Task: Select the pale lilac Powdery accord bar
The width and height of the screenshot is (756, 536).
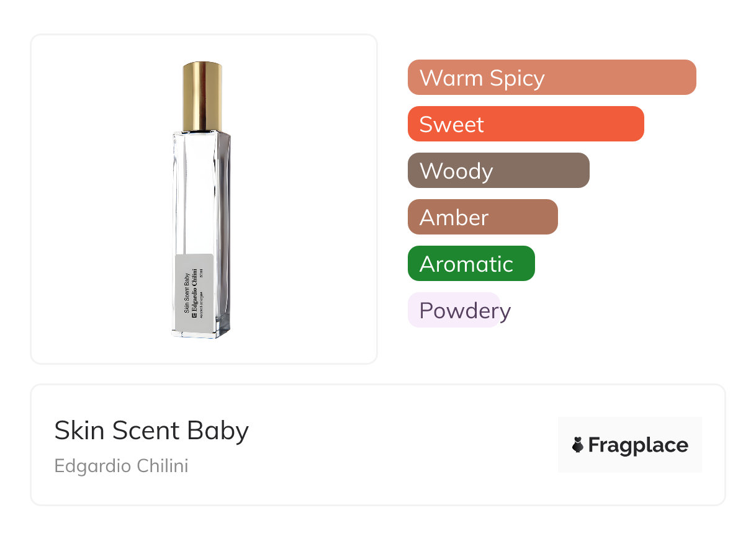Action: click(454, 310)
